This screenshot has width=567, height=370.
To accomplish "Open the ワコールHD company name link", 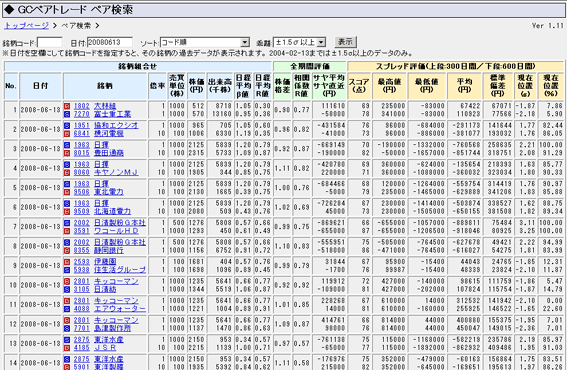I will click(116, 231).
